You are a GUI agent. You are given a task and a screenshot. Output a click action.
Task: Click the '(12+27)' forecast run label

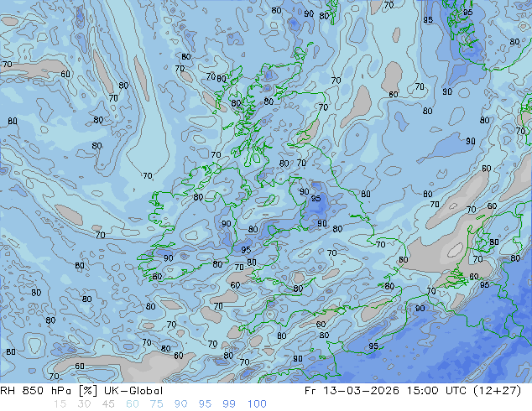pyautogui.click(x=498, y=391)
